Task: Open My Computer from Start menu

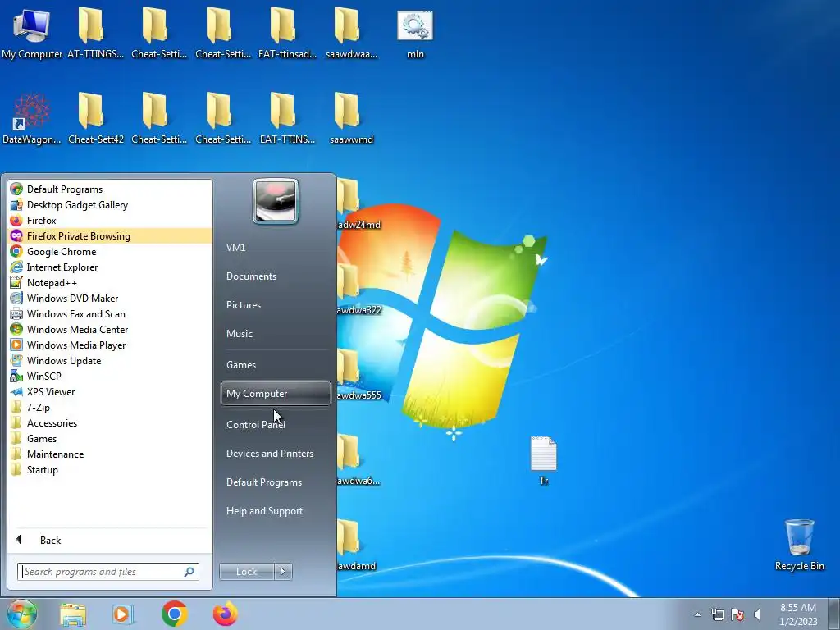Action: [x=276, y=394]
